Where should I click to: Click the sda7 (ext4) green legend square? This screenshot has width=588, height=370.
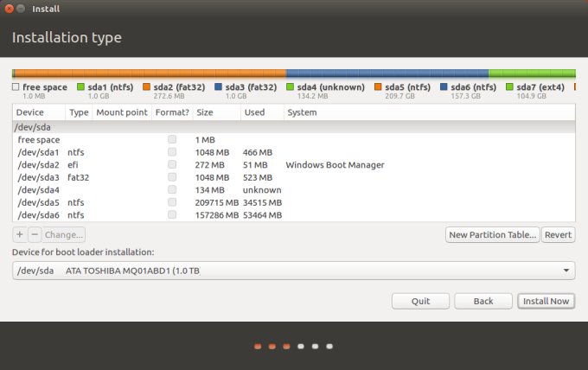510,87
